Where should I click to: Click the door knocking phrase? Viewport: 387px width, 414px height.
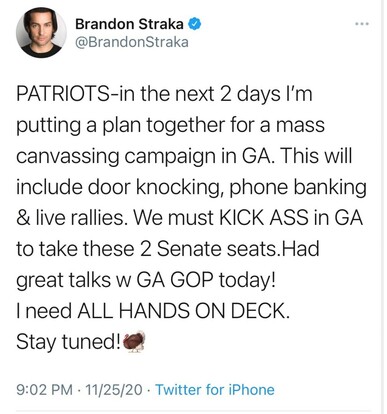pyautogui.click(x=156, y=187)
